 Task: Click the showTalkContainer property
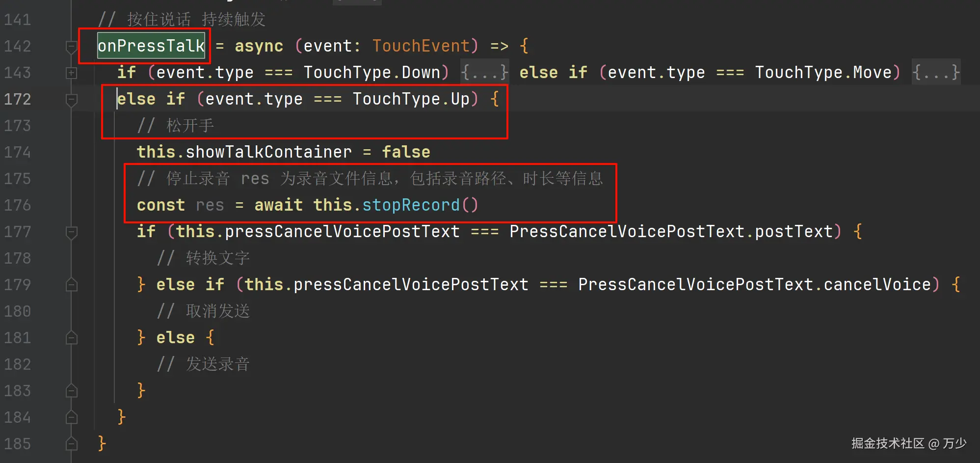(x=268, y=152)
